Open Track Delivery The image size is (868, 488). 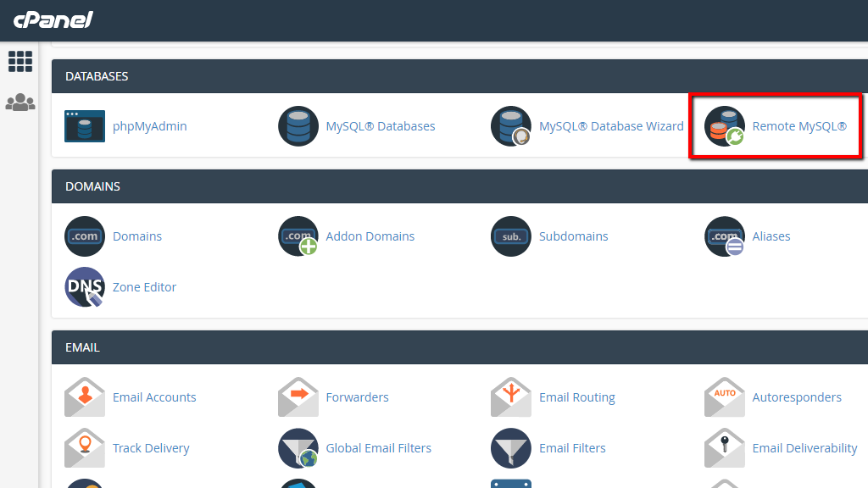coord(85,447)
